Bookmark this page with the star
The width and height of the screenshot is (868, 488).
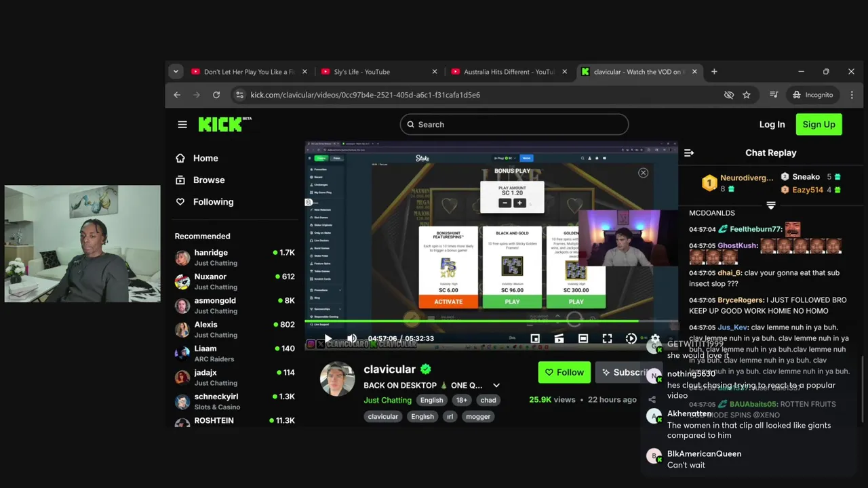click(x=747, y=95)
